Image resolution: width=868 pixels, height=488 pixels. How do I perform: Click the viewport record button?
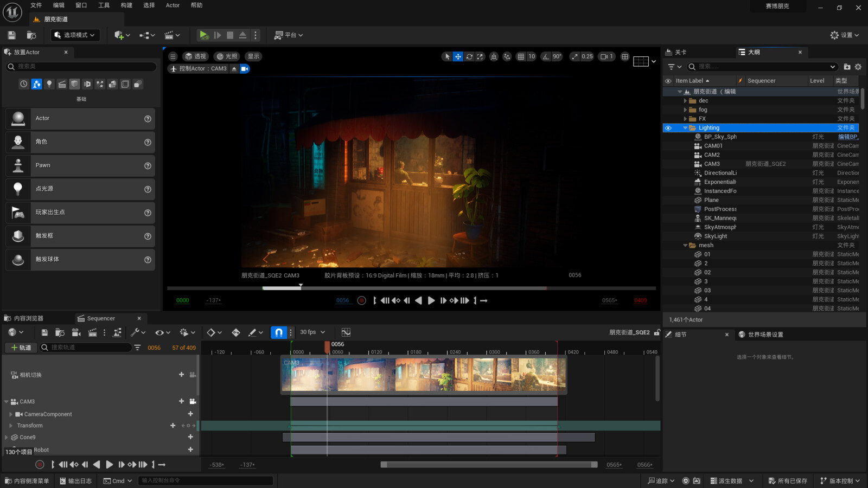point(361,300)
